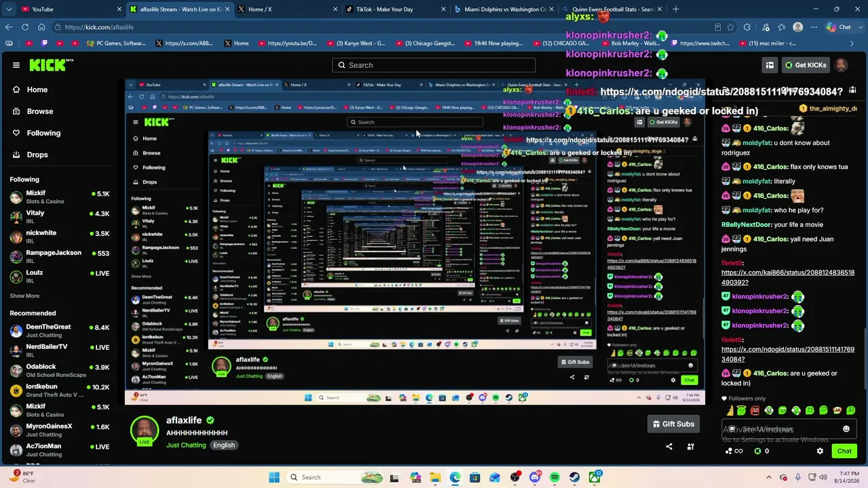
Task: Click the English language tag
Action: 224,445
